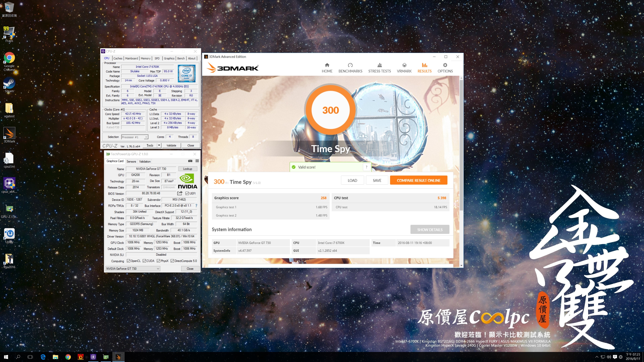Screen dimensions: 644x362
Task: Open File Explorer from the taskbar
Action: (56, 357)
